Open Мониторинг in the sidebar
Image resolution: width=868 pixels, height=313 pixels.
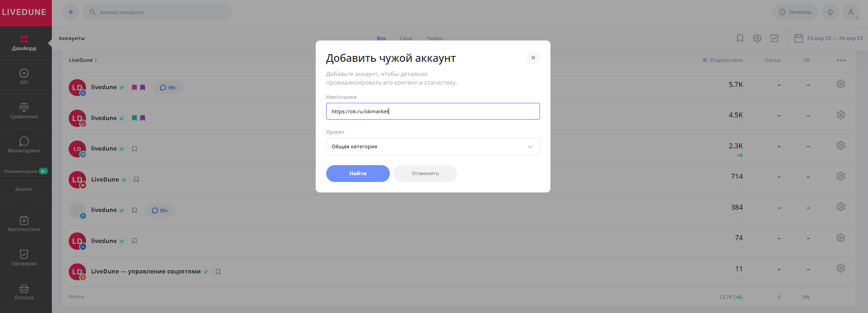click(x=24, y=145)
